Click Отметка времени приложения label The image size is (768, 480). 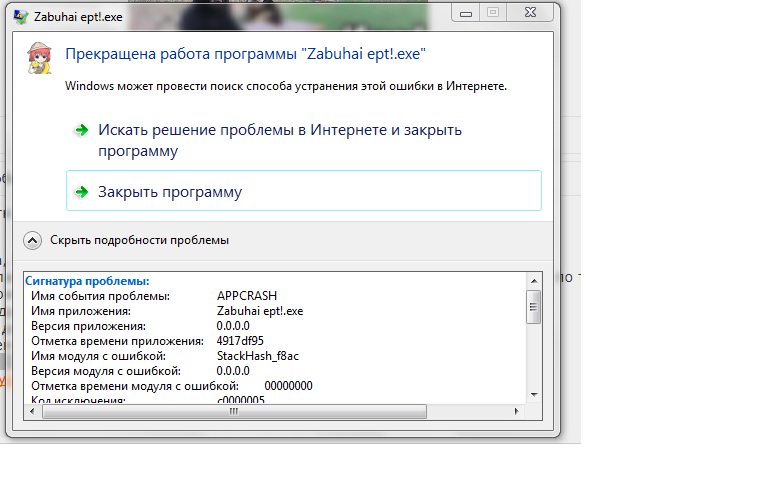118,341
